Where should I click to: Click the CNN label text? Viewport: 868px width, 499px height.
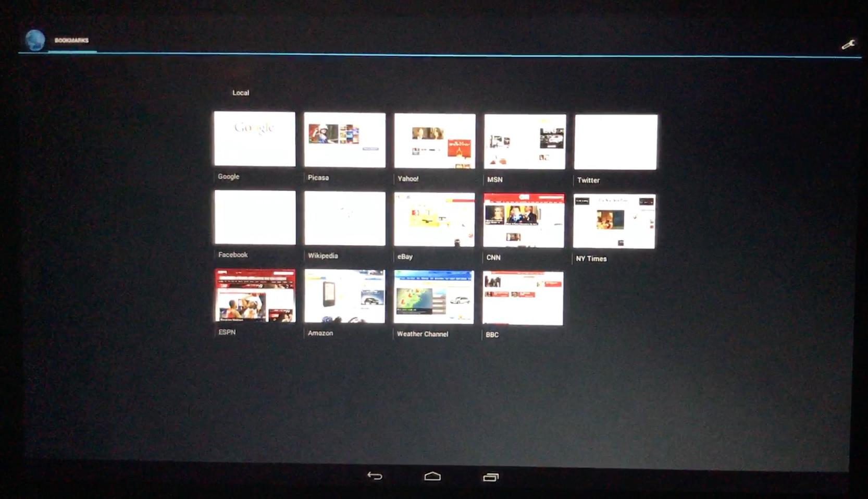click(493, 258)
